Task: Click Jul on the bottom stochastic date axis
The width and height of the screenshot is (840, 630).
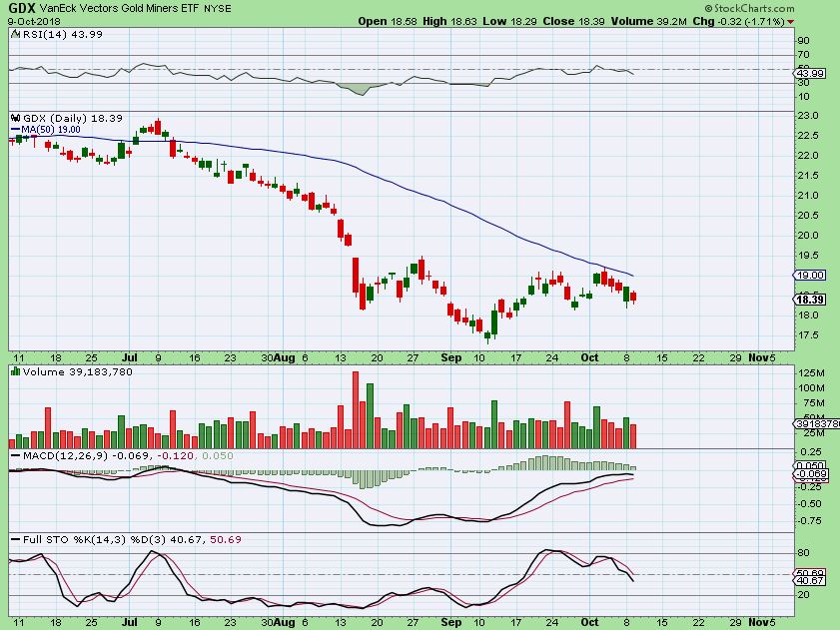Action: (129, 622)
